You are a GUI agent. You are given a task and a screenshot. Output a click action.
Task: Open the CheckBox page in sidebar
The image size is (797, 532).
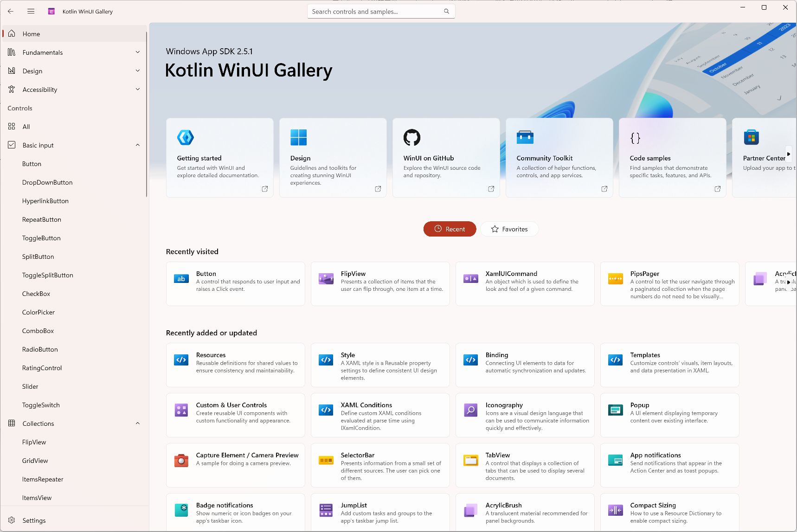74,294
